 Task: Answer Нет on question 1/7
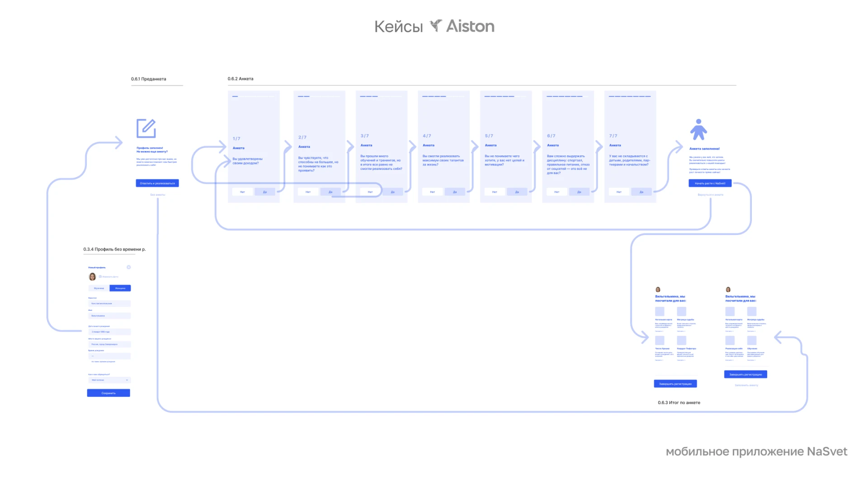click(x=243, y=192)
